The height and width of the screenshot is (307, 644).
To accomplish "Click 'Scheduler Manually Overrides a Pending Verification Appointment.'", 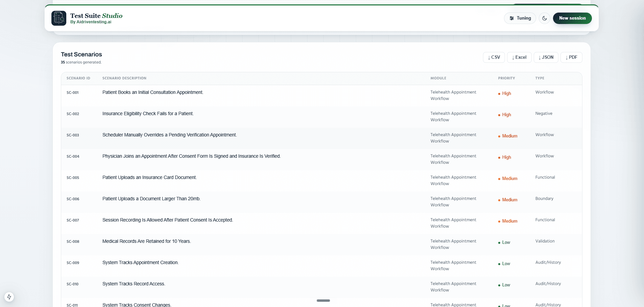I will click(169, 135).
